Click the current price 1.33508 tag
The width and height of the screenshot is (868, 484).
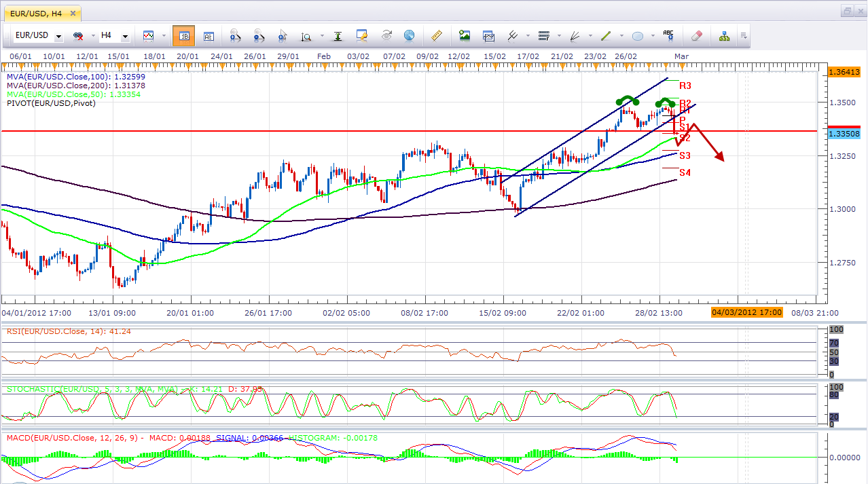(x=844, y=134)
